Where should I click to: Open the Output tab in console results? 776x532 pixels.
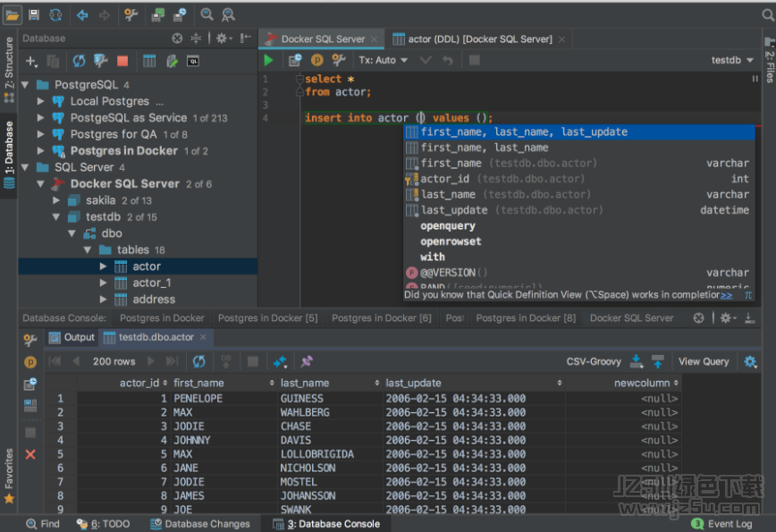(72, 337)
